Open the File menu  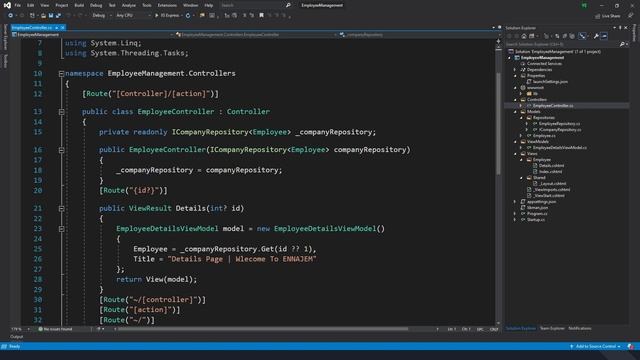tap(18, 5)
